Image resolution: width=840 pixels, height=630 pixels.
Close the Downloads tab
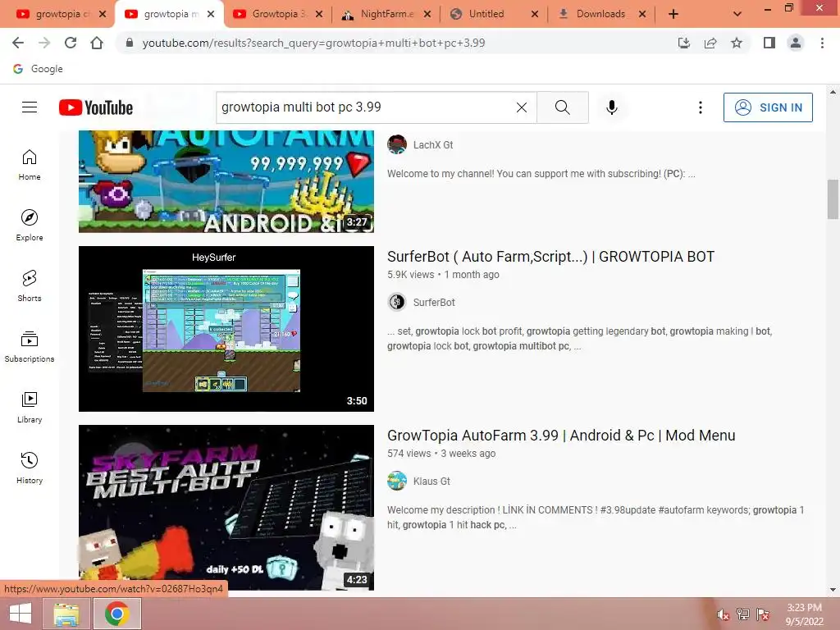642,14
